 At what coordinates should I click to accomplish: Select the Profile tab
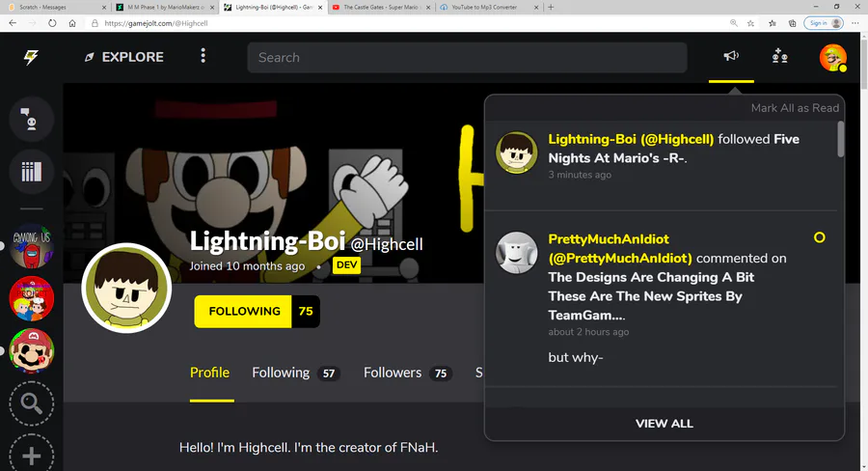[210, 373]
